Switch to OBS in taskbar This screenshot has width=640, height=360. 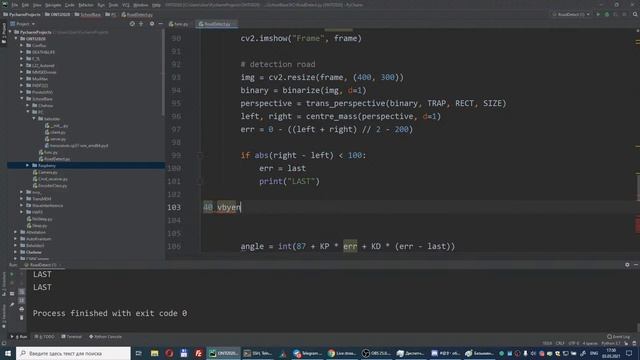(x=377, y=353)
